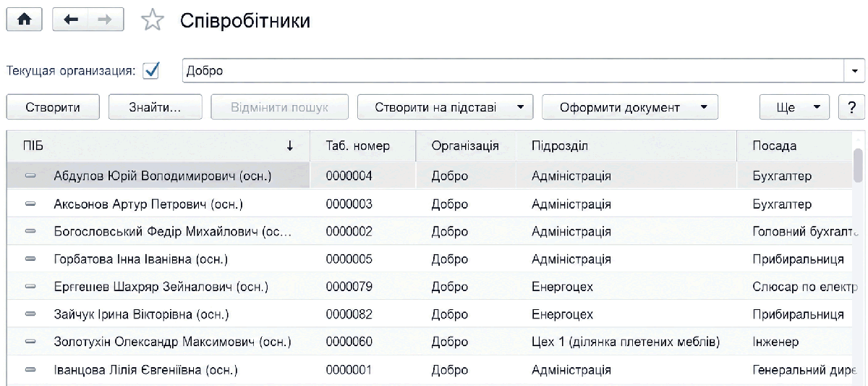Click row icon beside Золотухін Олександр Максимович
Viewport: 868px width, 386px height.
pyautogui.click(x=30, y=343)
